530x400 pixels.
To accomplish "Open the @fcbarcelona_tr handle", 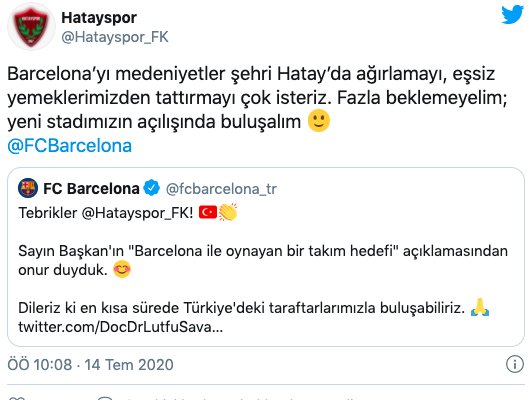I will [x=221, y=189].
